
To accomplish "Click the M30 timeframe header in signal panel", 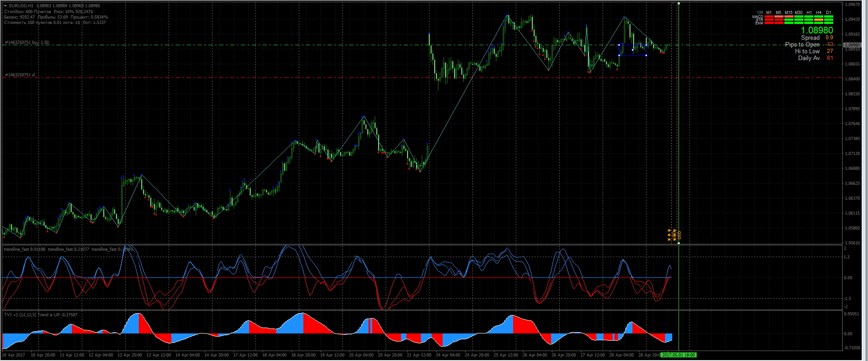I will (x=798, y=12).
